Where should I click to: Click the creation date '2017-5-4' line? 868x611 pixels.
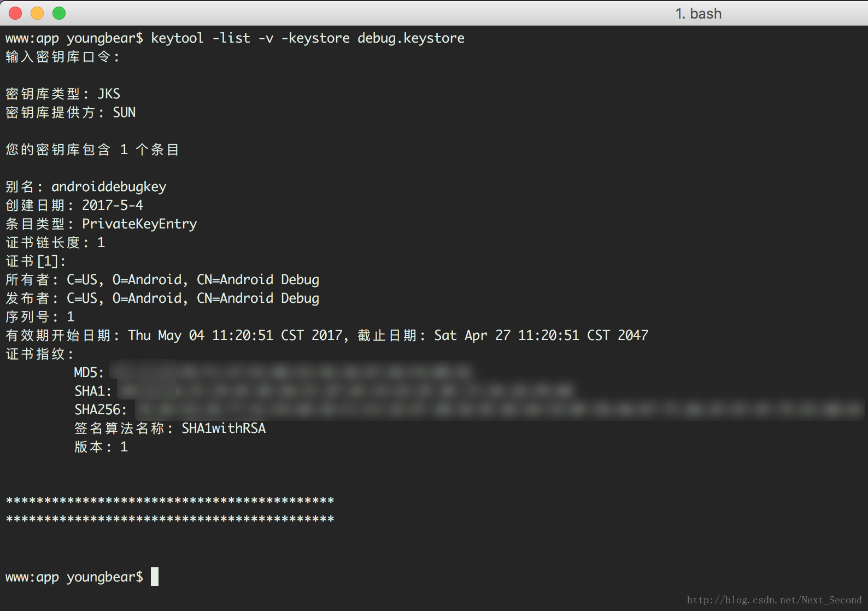[74, 205]
